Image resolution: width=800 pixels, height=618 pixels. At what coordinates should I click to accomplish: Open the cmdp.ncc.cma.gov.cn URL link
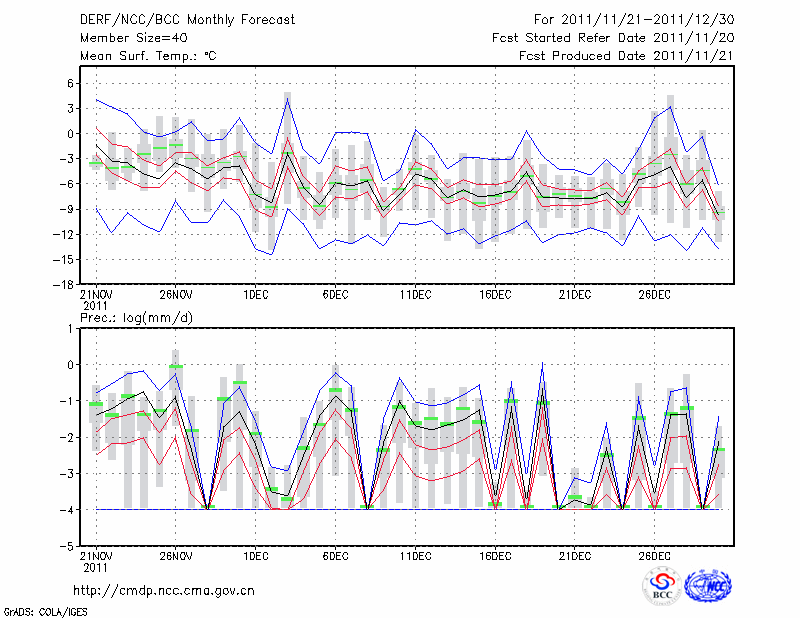click(x=164, y=590)
